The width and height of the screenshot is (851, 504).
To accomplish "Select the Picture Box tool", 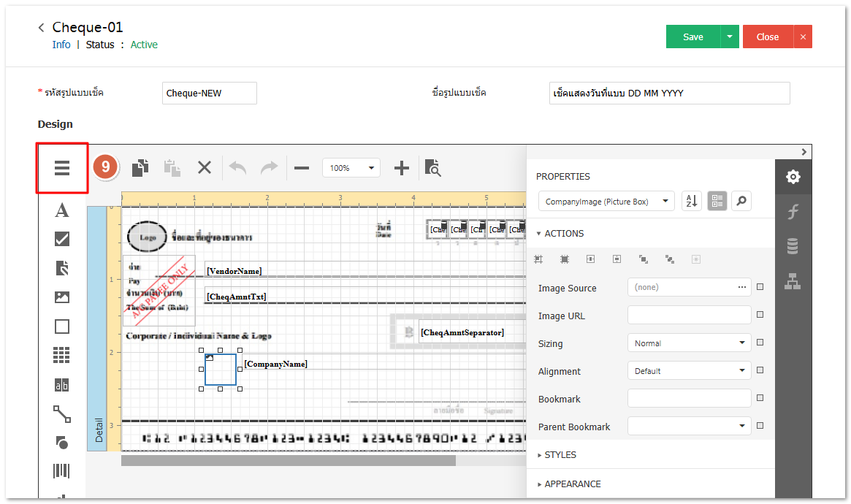I will [x=62, y=297].
